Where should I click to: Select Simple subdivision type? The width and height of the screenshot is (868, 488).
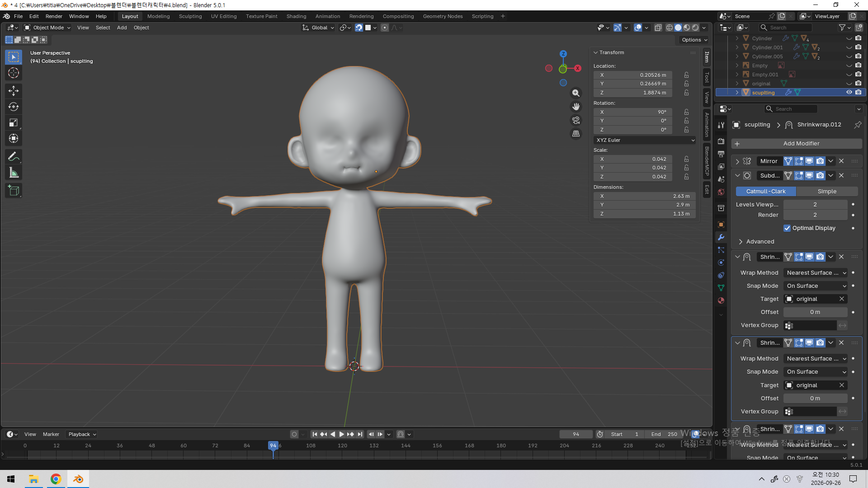coord(827,192)
